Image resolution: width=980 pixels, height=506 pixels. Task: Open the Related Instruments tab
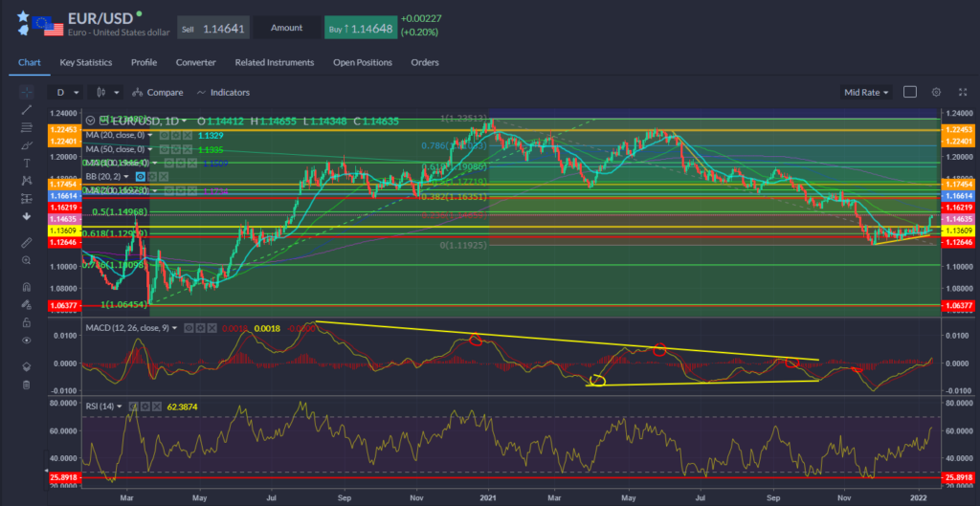274,62
